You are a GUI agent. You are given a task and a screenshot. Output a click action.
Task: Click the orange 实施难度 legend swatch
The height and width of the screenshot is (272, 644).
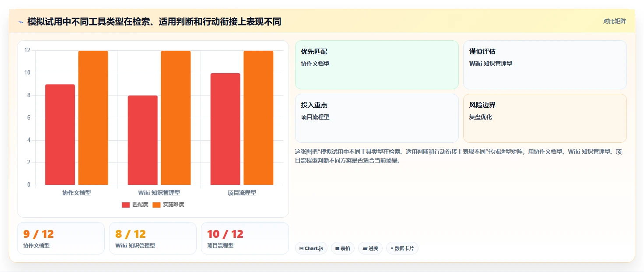click(x=157, y=205)
